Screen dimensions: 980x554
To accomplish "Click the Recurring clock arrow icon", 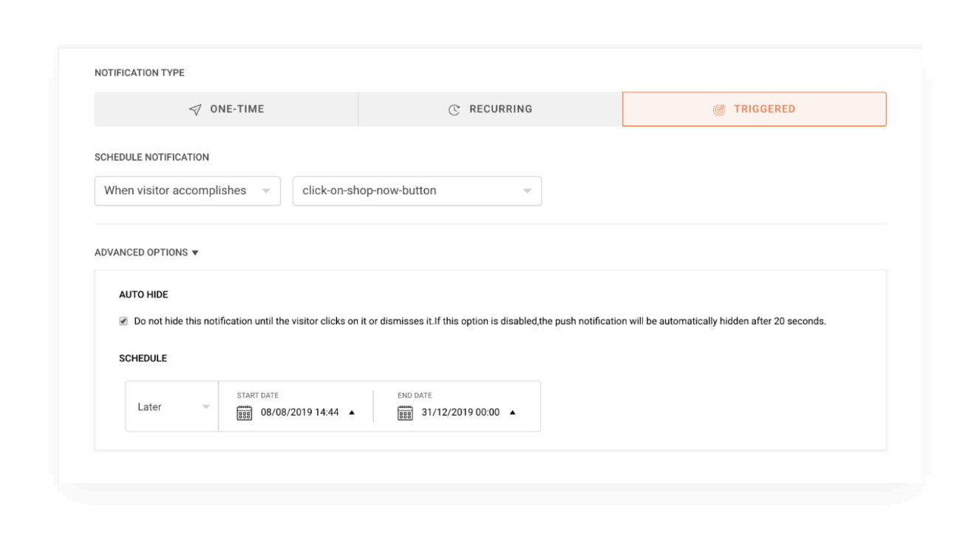I will click(x=455, y=109).
